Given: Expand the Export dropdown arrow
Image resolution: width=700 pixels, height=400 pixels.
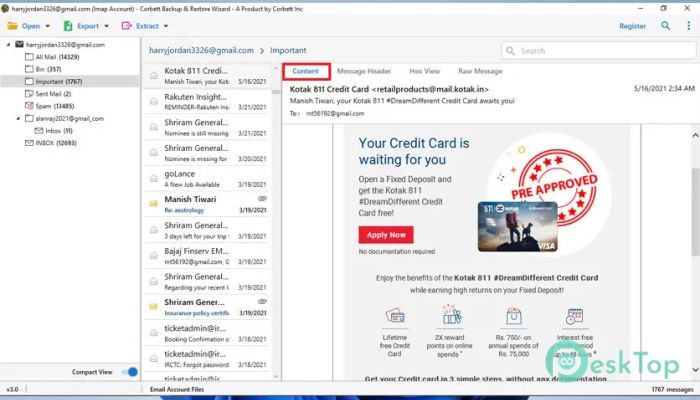Looking at the screenshot, I should 106,26.
